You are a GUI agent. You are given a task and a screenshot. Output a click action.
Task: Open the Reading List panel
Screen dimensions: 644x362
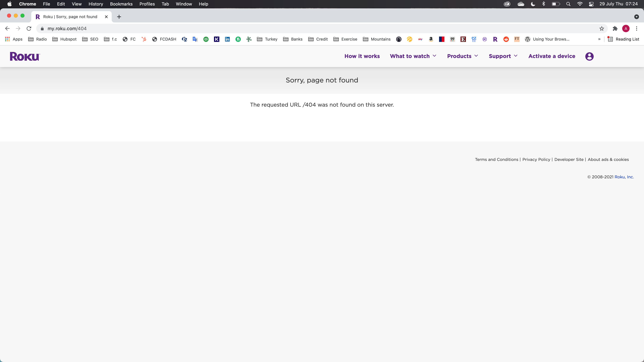click(x=623, y=39)
